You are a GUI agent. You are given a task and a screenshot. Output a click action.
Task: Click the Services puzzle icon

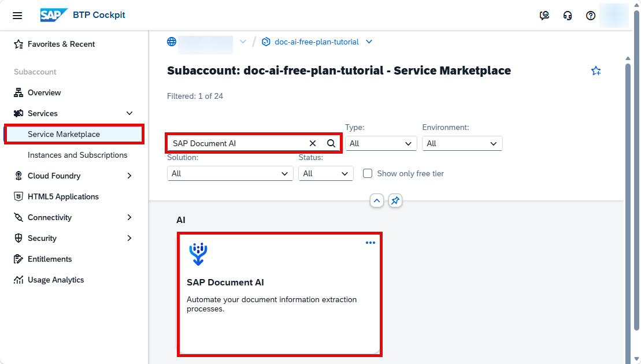(x=18, y=114)
